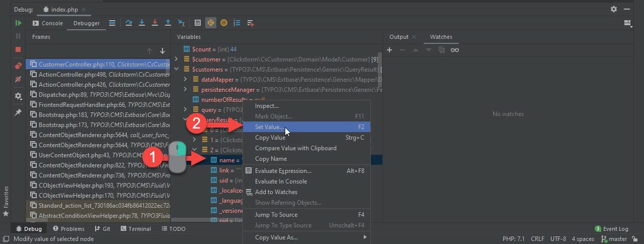Screen dimensions: 644x244
Task: Select Dispatcher.php:89 frame
Action: pyautogui.click(x=98, y=94)
